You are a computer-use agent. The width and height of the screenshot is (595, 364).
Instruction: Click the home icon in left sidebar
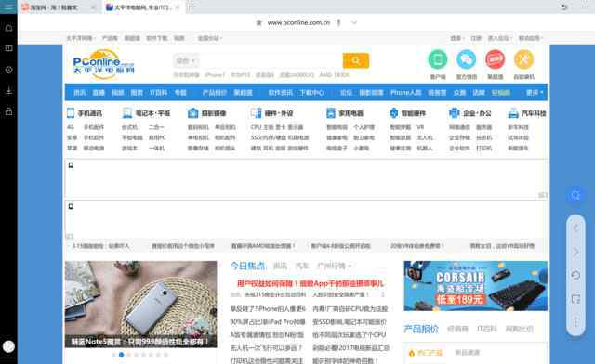pyautogui.click(x=8, y=28)
